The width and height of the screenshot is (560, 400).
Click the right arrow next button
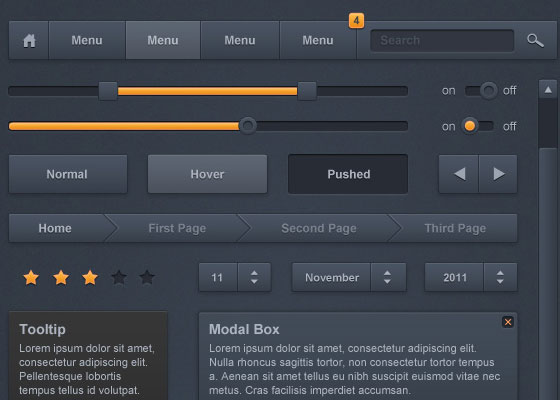pos(498,174)
